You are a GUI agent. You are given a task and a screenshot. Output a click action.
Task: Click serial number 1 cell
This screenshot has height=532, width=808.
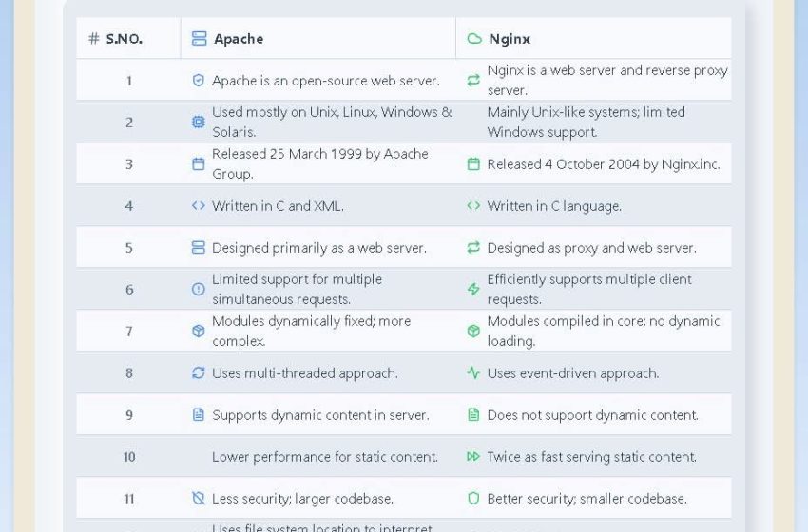(129, 81)
